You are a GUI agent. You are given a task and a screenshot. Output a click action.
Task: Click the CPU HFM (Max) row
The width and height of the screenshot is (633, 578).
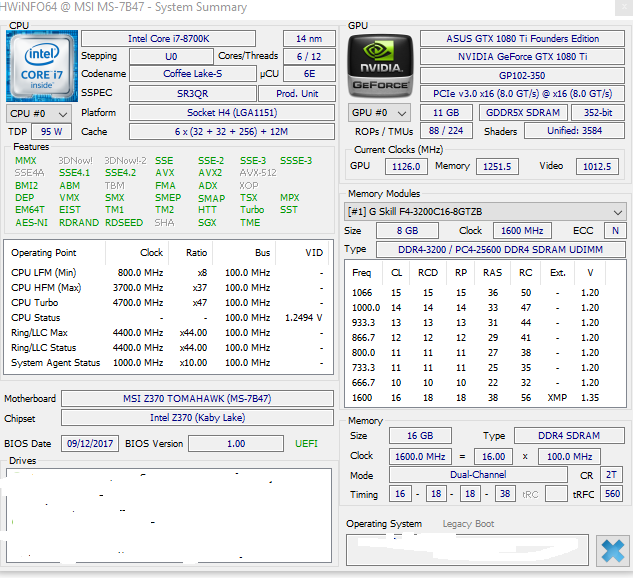click(x=168, y=288)
